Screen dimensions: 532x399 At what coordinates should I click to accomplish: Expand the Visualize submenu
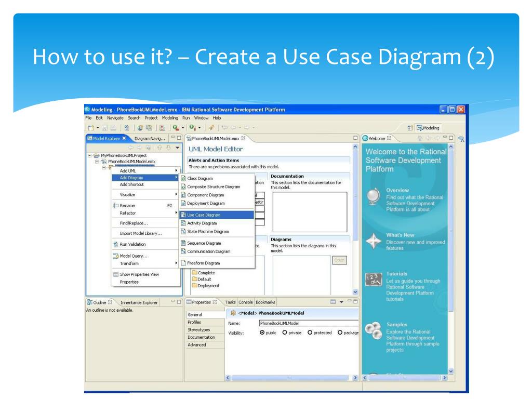(x=146, y=194)
